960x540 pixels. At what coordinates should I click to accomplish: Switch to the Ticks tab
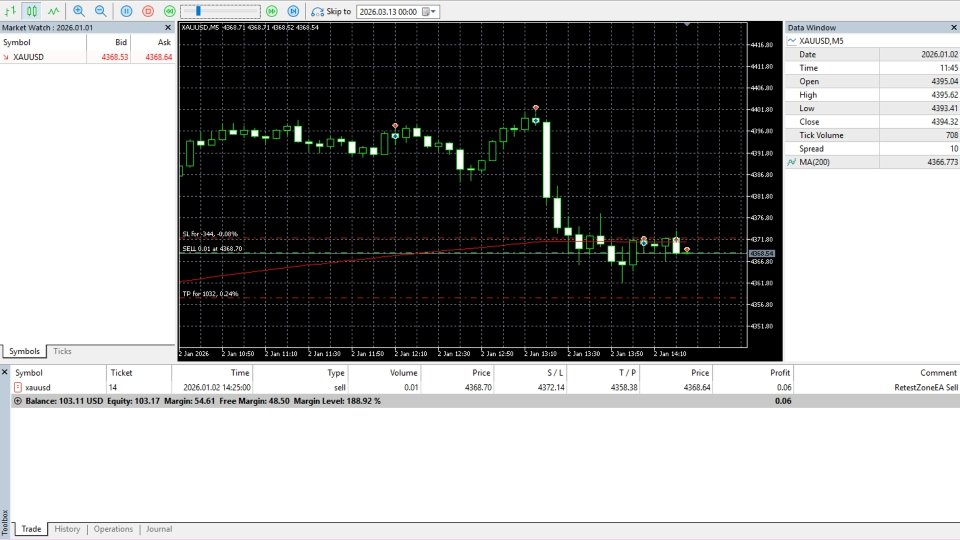point(62,351)
